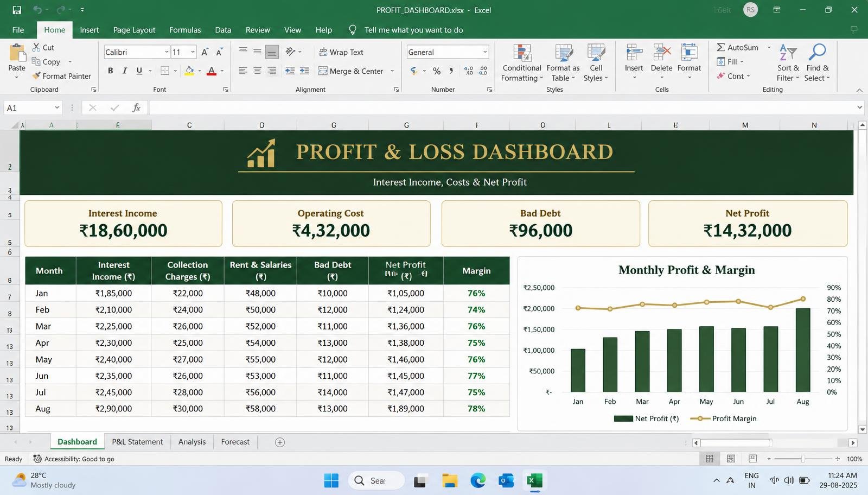Toggle Center horizontal alignment

pyautogui.click(x=257, y=71)
